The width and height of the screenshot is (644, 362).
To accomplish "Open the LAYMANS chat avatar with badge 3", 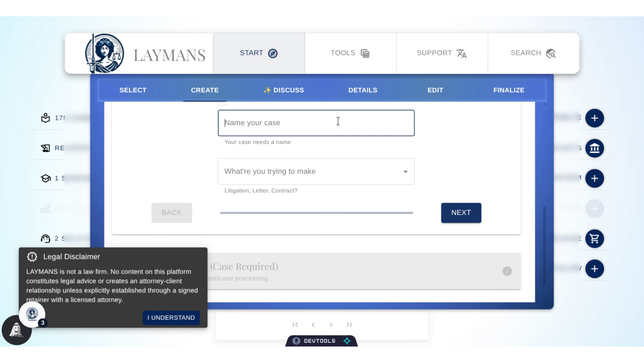I will [32, 314].
